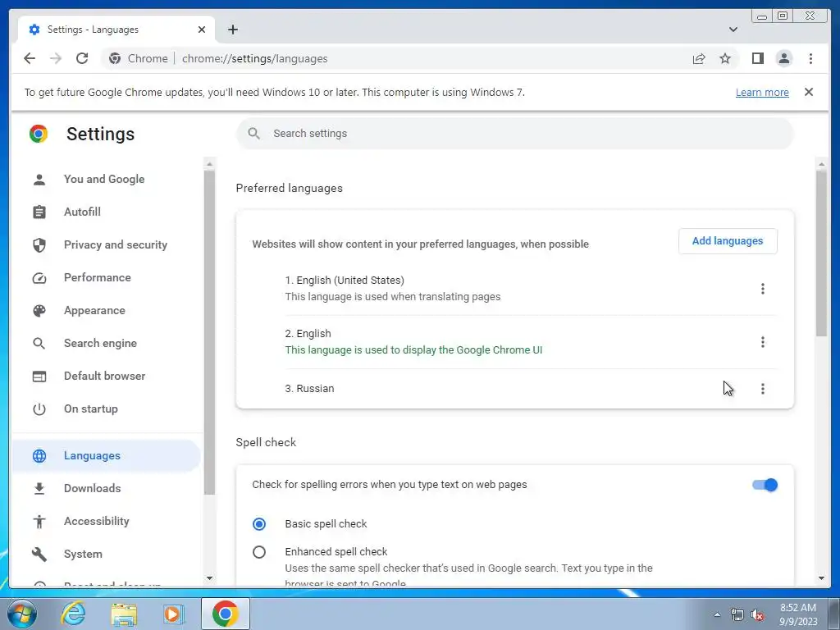Go to Appearance settings
Viewport: 840px width, 630px height.
(94, 310)
